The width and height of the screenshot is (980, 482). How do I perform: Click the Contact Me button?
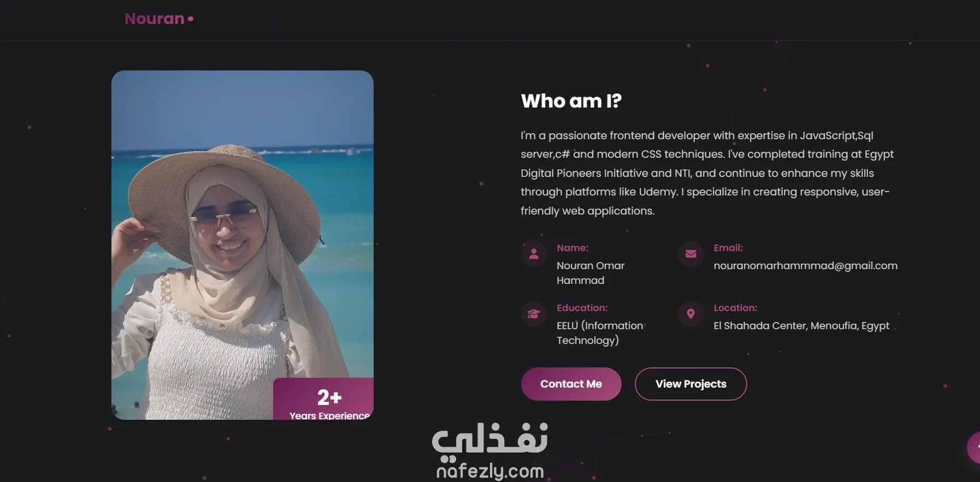pyautogui.click(x=571, y=384)
